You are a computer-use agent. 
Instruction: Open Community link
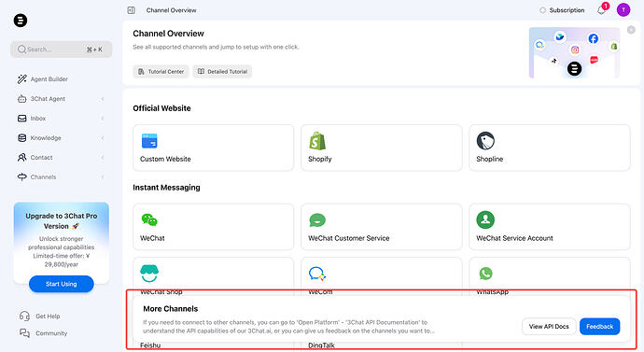(44, 333)
